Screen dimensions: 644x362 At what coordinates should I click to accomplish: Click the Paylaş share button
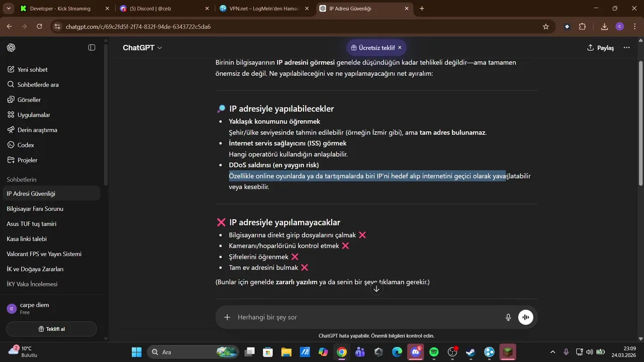[x=601, y=48]
